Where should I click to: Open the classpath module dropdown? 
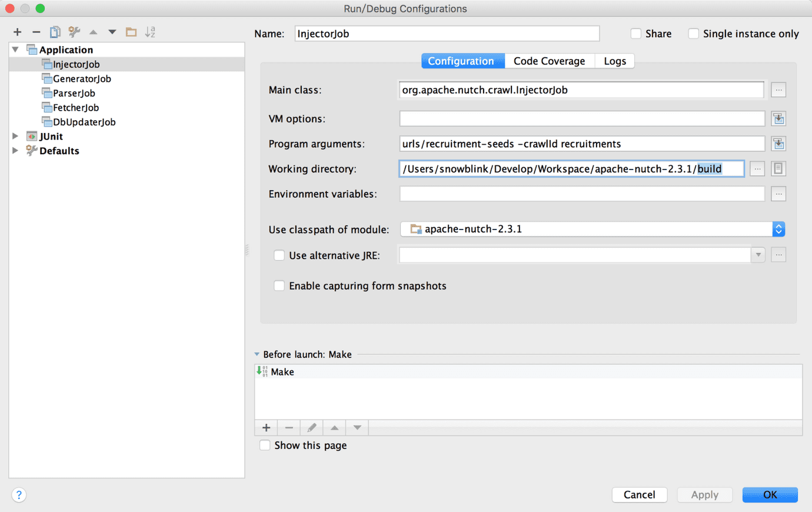[x=778, y=229]
